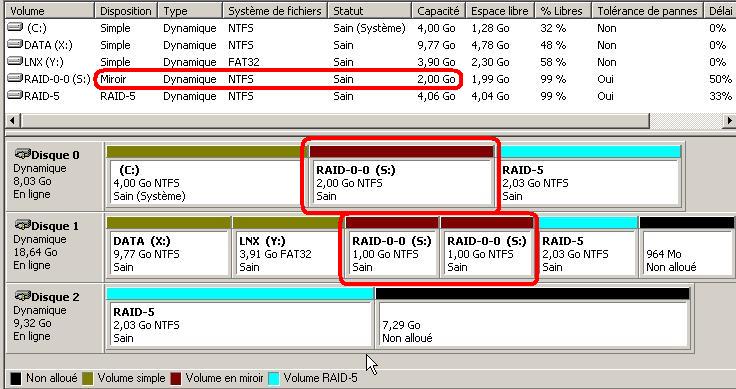Screen dimensions: 736x389
Task: Click the LNX (Y:) volume name in list
Action: pyautogui.click(x=44, y=62)
